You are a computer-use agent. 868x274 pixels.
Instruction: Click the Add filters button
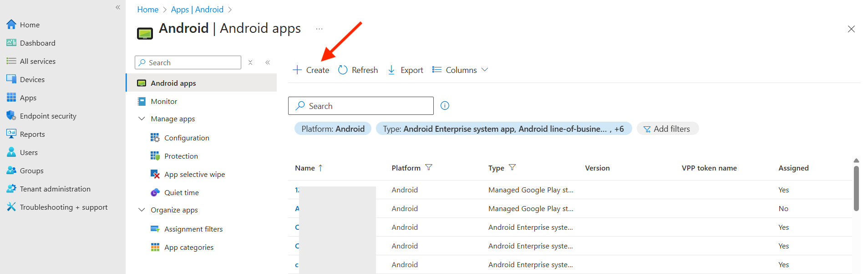pos(667,129)
